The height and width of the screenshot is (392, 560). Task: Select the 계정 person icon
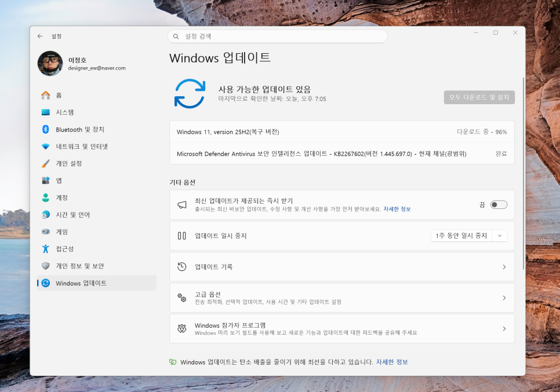tap(46, 197)
